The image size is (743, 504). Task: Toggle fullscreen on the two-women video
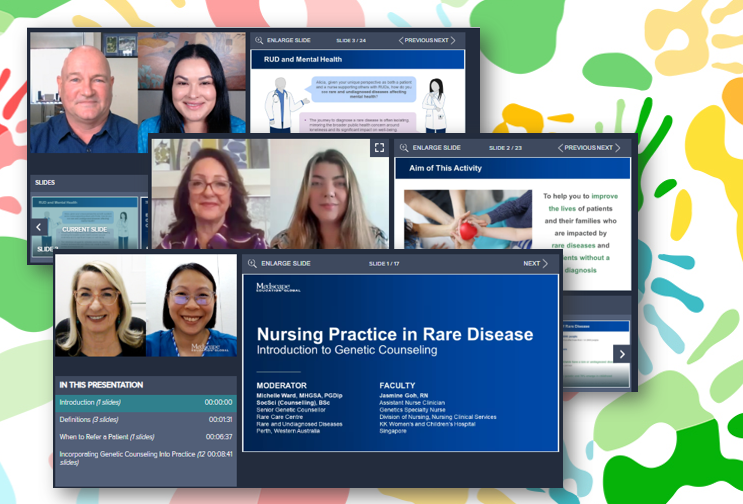coord(379,147)
